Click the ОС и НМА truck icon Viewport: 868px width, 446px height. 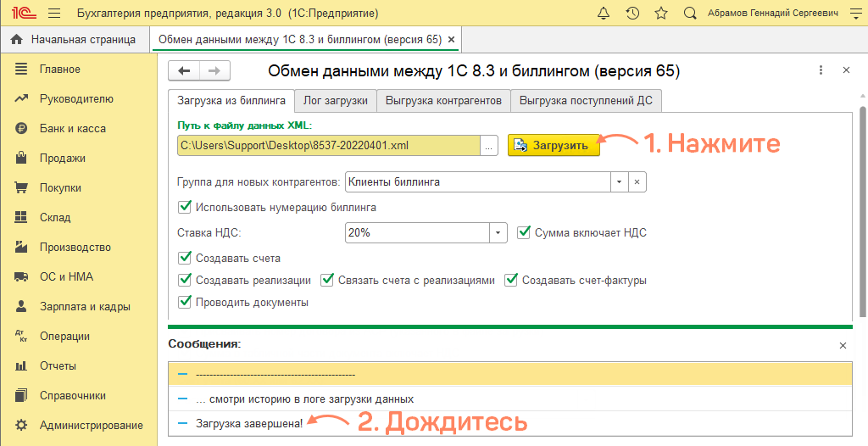pos(21,276)
